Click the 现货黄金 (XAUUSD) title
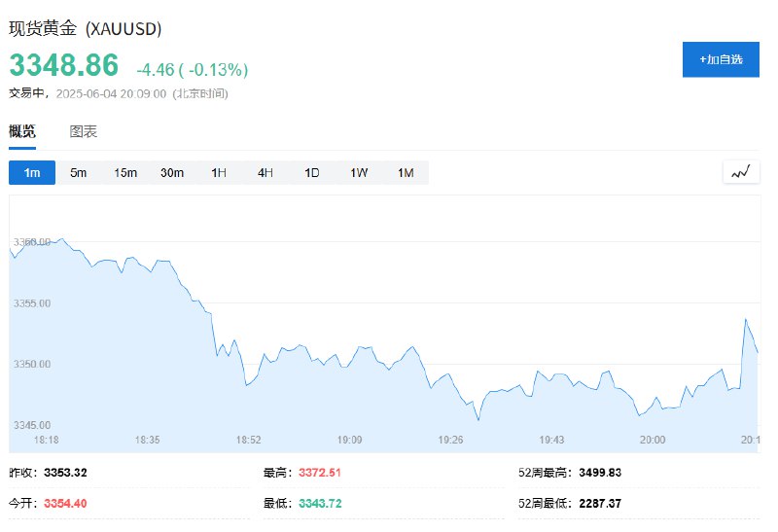Viewport: 778px width, 532px height. click(x=86, y=28)
